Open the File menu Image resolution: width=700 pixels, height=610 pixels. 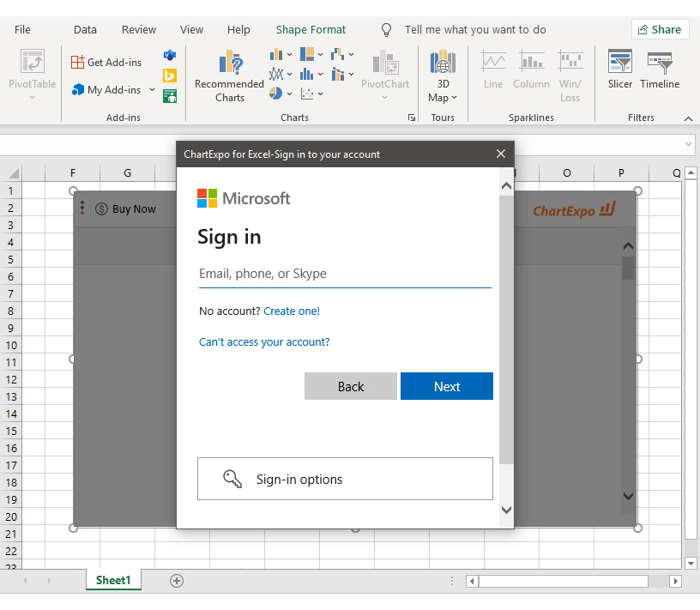[x=22, y=29]
